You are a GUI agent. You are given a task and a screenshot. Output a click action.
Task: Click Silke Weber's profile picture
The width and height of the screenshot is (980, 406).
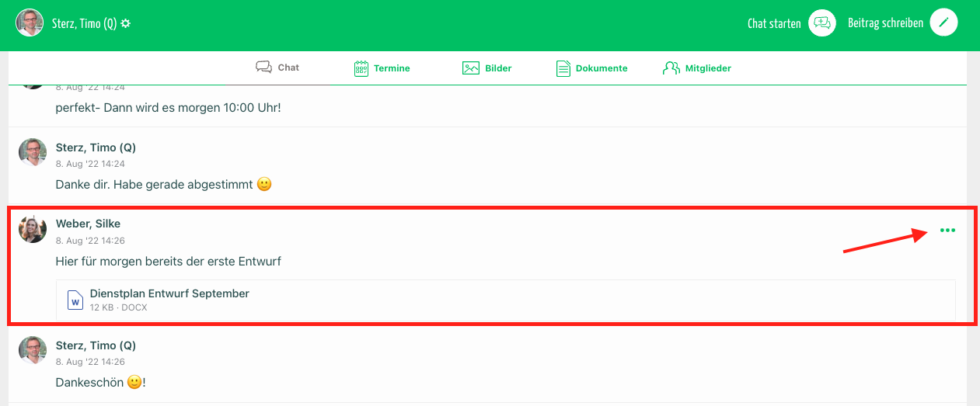pos(33,230)
